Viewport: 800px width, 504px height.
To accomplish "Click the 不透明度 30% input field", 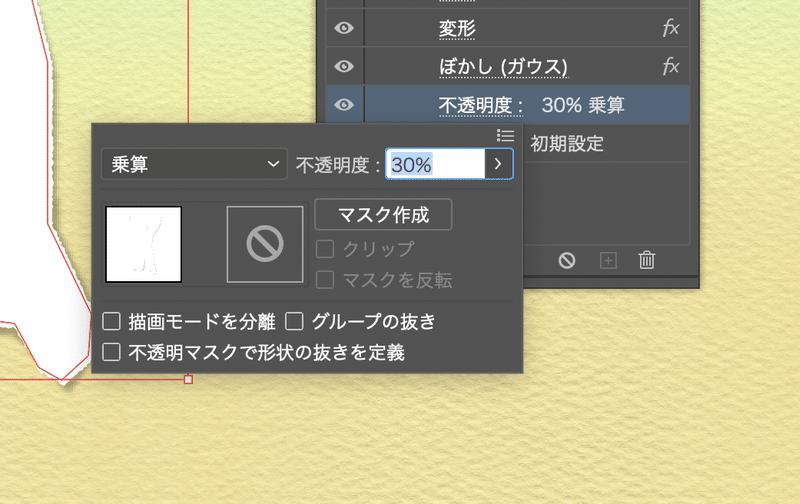I will coord(435,164).
